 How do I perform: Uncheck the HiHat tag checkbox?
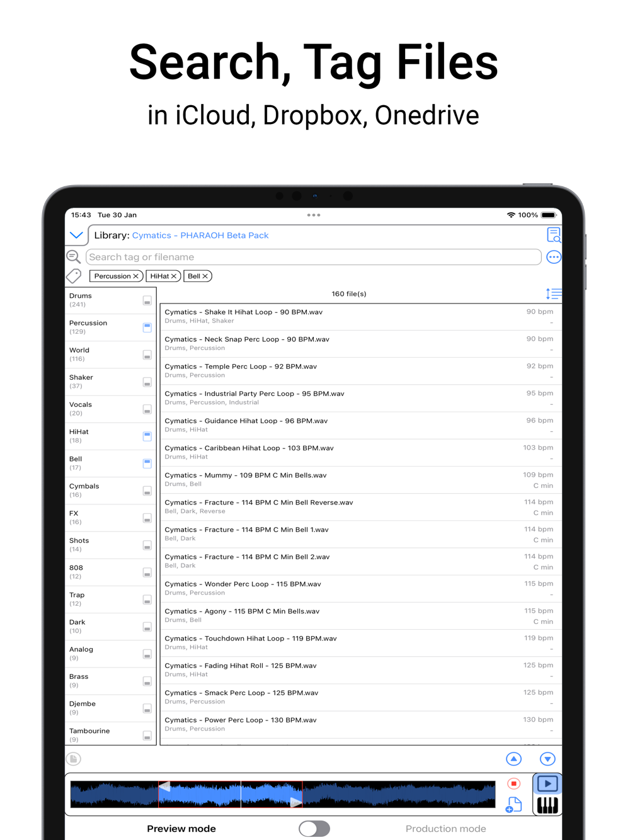coord(147,436)
